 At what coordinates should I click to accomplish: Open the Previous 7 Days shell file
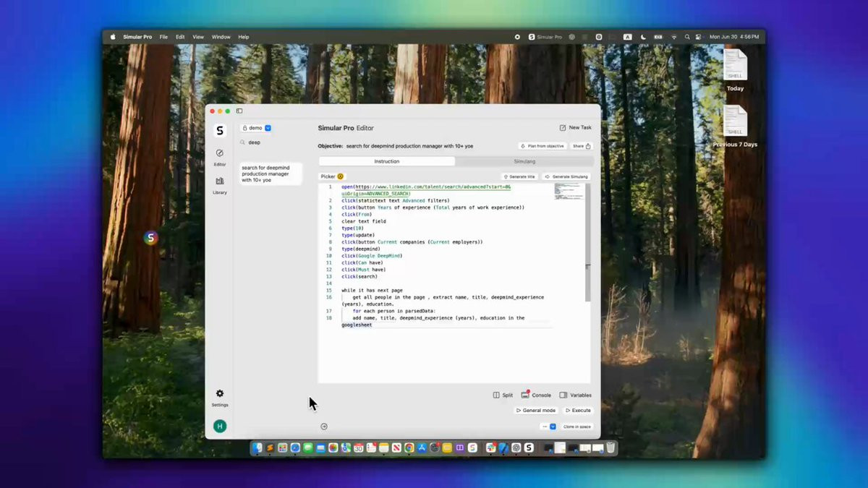(x=735, y=126)
